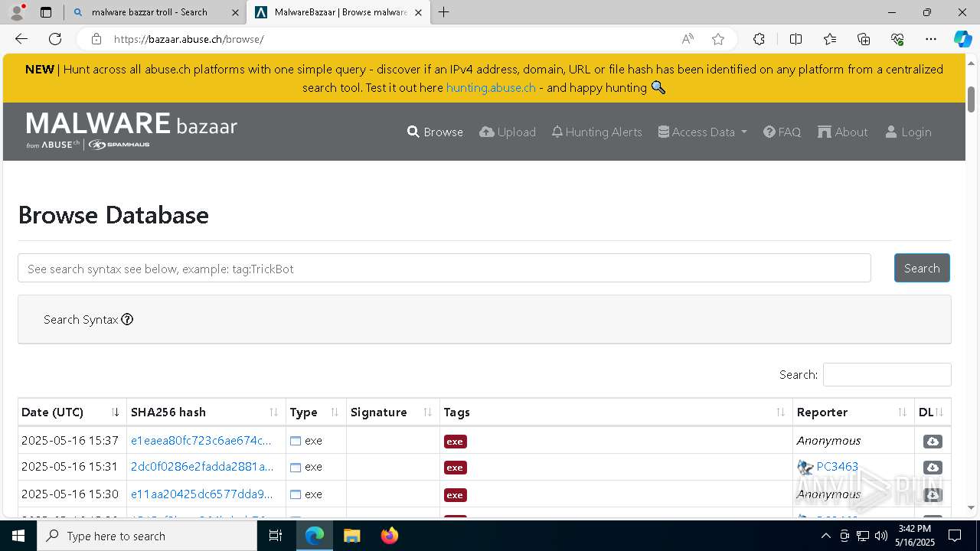Show hidden system tray icons
Screen dimensions: 980x551
pyautogui.click(x=825, y=536)
